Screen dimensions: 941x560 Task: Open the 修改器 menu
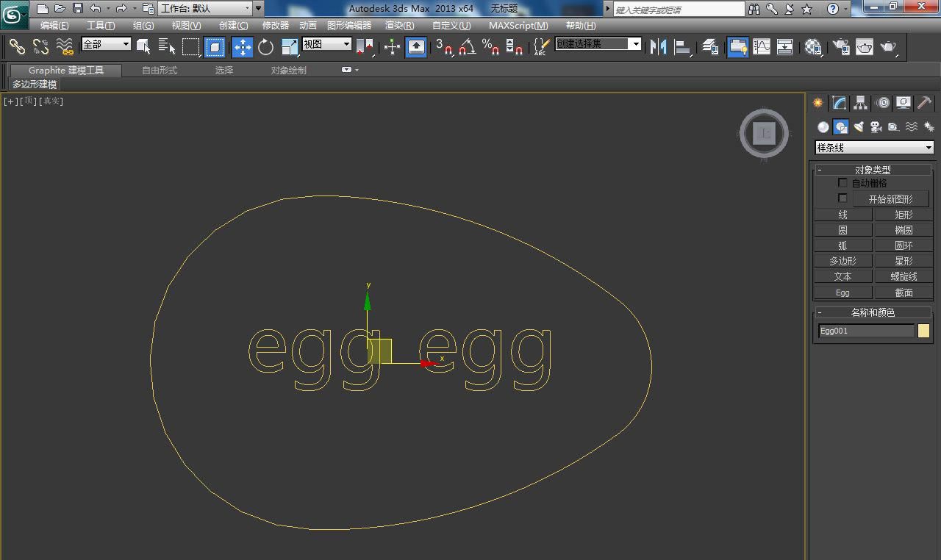(275, 26)
